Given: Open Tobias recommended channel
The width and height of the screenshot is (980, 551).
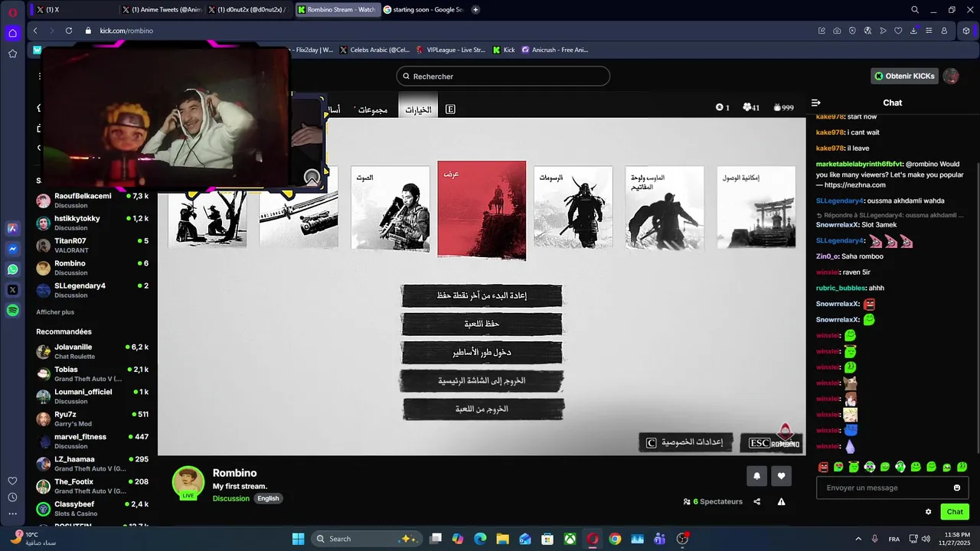Looking at the screenshot, I should [92, 374].
